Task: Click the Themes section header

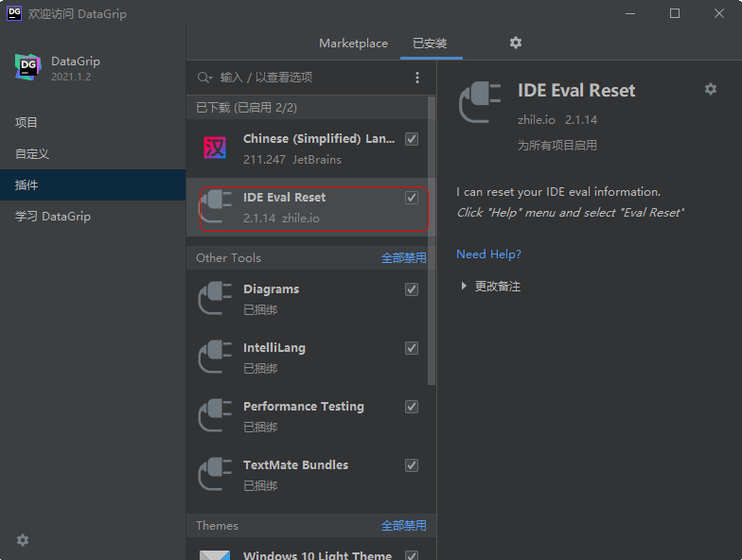Action: pyautogui.click(x=218, y=526)
